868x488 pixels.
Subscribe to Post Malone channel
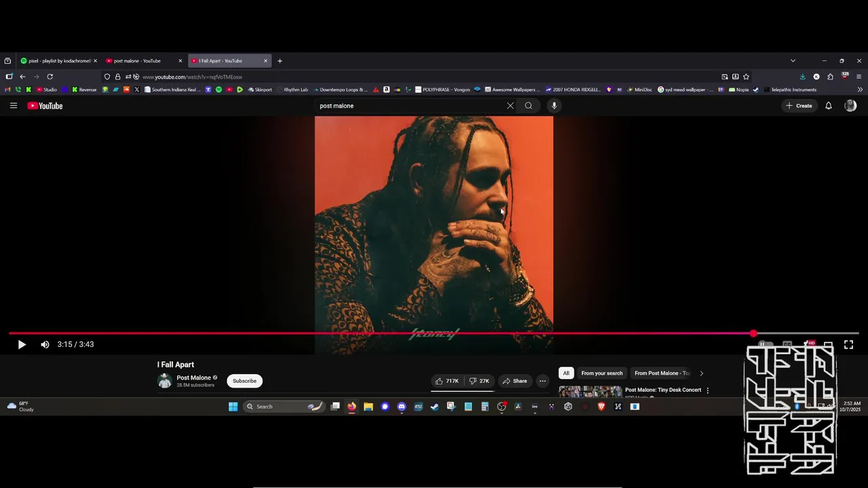point(245,381)
